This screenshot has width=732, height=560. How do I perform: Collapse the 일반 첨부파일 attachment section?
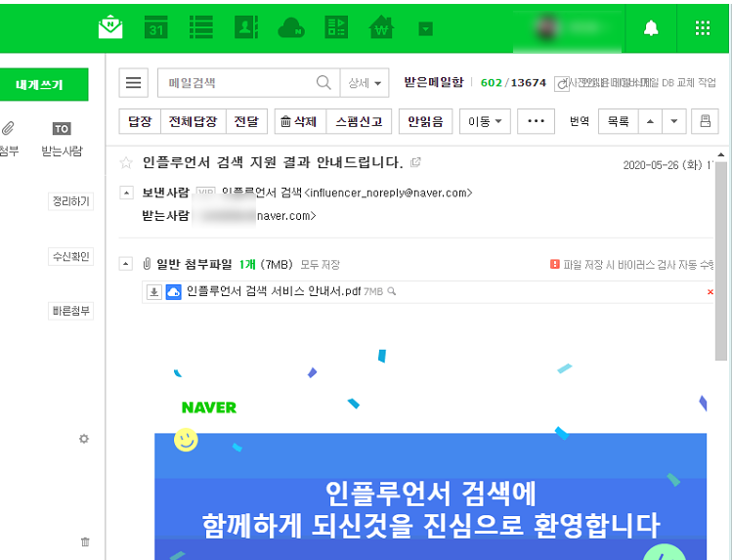pos(125,264)
